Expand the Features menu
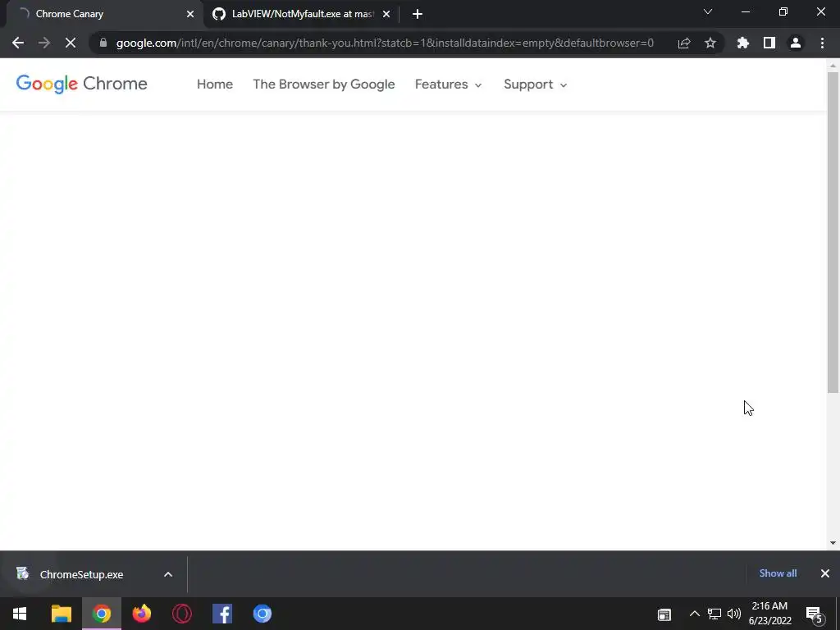The image size is (840, 630). (449, 84)
